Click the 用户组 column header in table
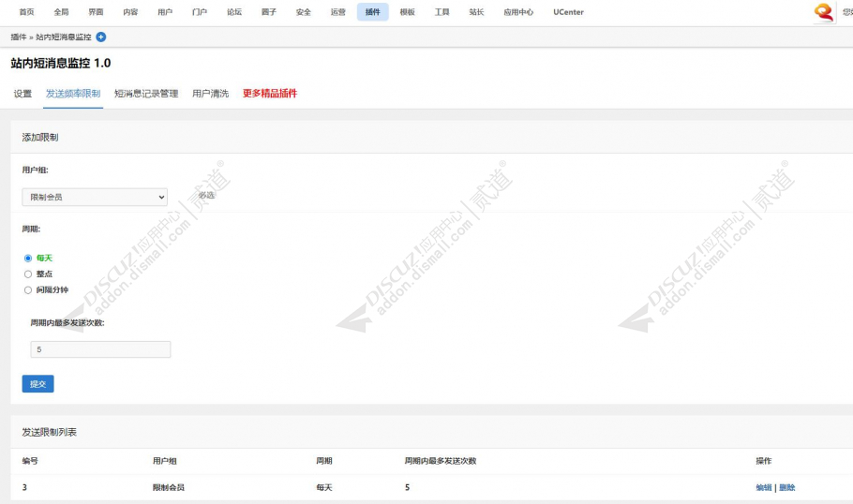Viewport: 853px width, 504px height. pyautogui.click(x=165, y=461)
